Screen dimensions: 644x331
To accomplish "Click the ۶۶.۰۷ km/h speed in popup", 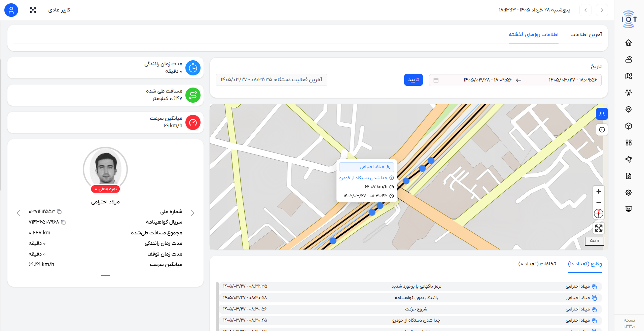I will (x=376, y=187).
